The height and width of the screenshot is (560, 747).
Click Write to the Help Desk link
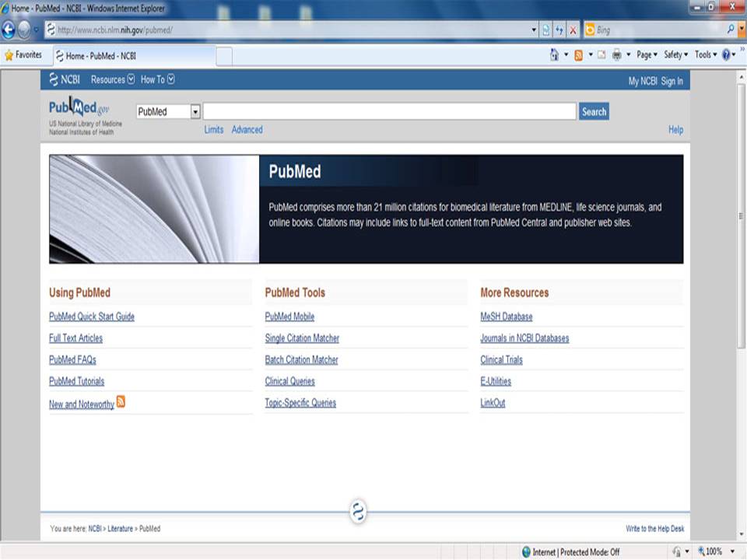coord(654,529)
